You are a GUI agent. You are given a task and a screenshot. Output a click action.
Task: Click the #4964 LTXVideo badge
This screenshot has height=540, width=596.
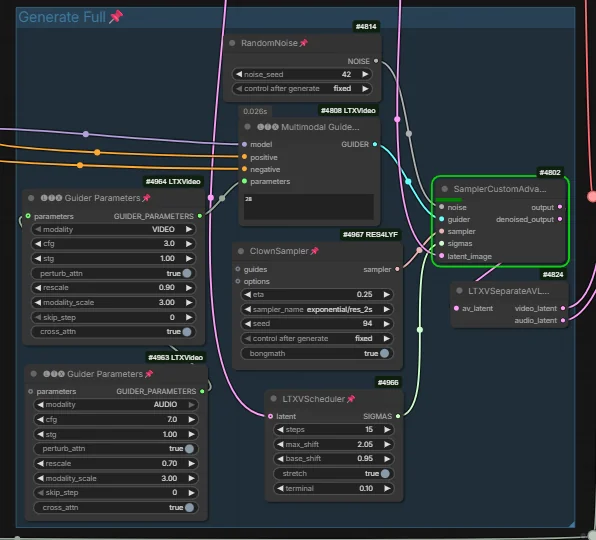click(173, 181)
